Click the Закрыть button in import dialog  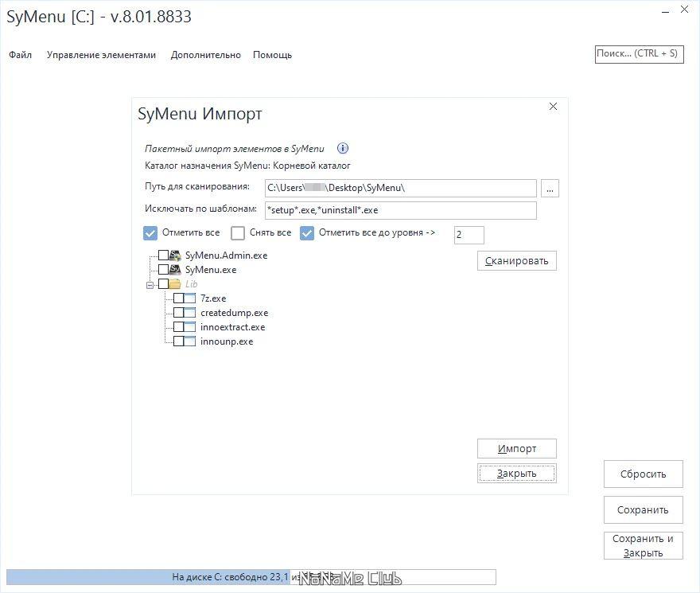click(517, 474)
